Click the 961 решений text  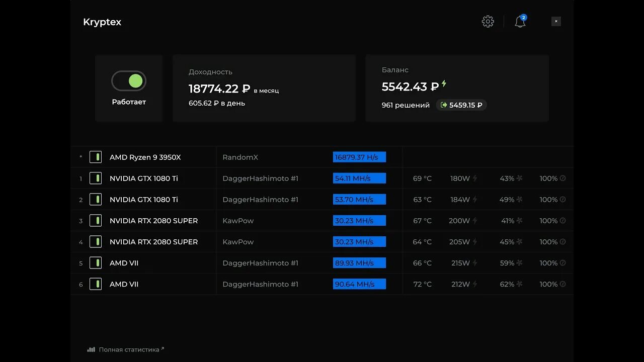(x=406, y=105)
